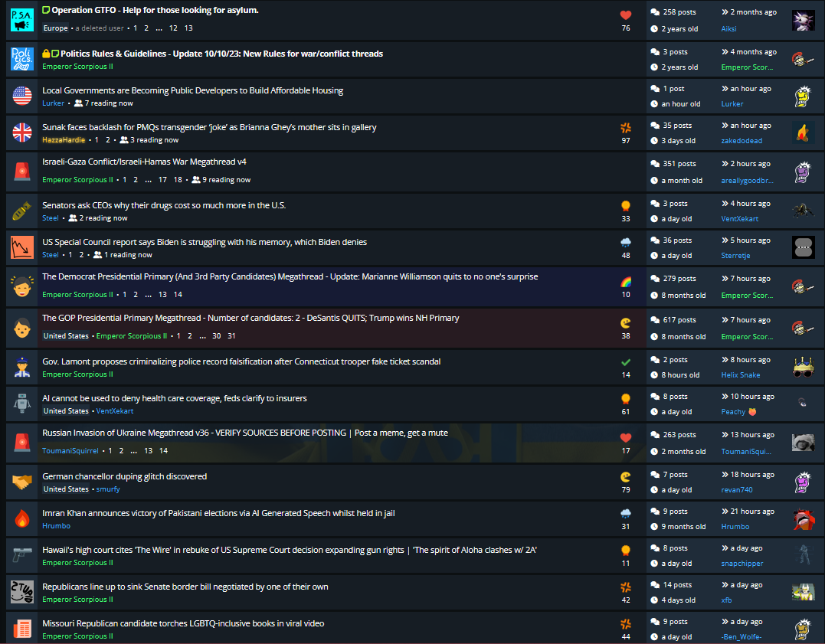Go to page 31 of GOP Primary Megathread
825x644 pixels.
(231, 335)
